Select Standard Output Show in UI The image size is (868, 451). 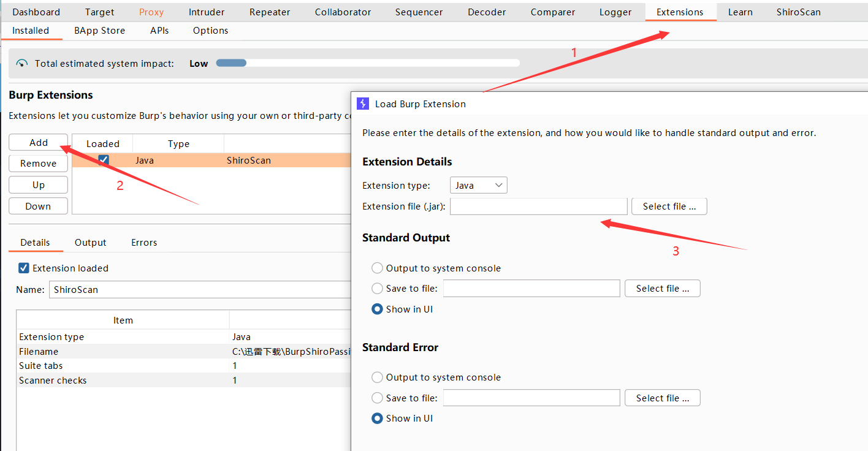tap(377, 309)
